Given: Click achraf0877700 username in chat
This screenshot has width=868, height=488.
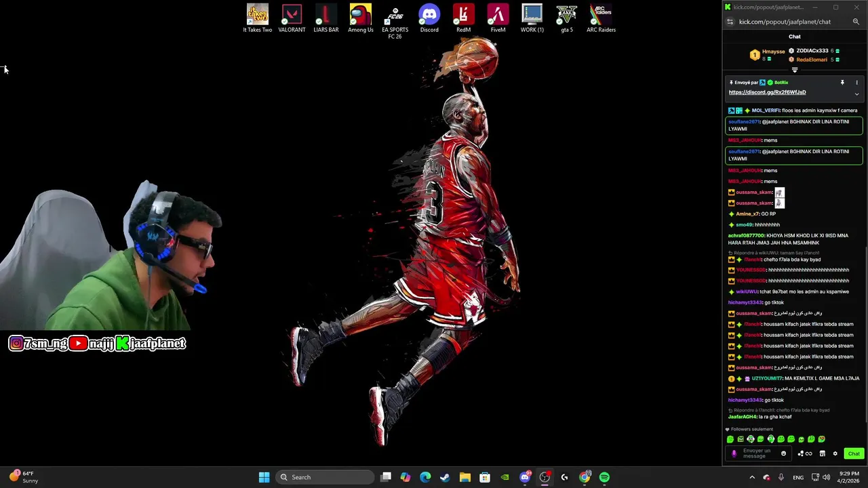Looking at the screenshot, I should tap(746, 236).
